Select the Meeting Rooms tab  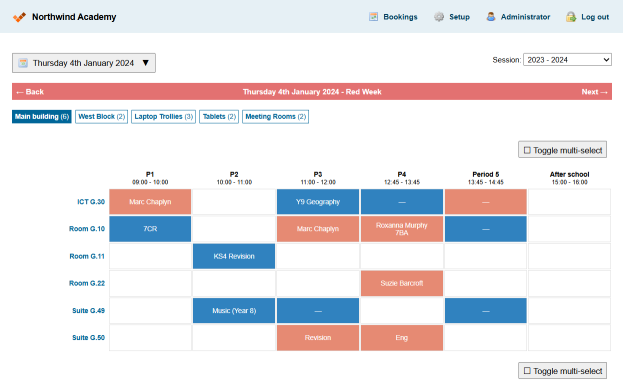275,116
